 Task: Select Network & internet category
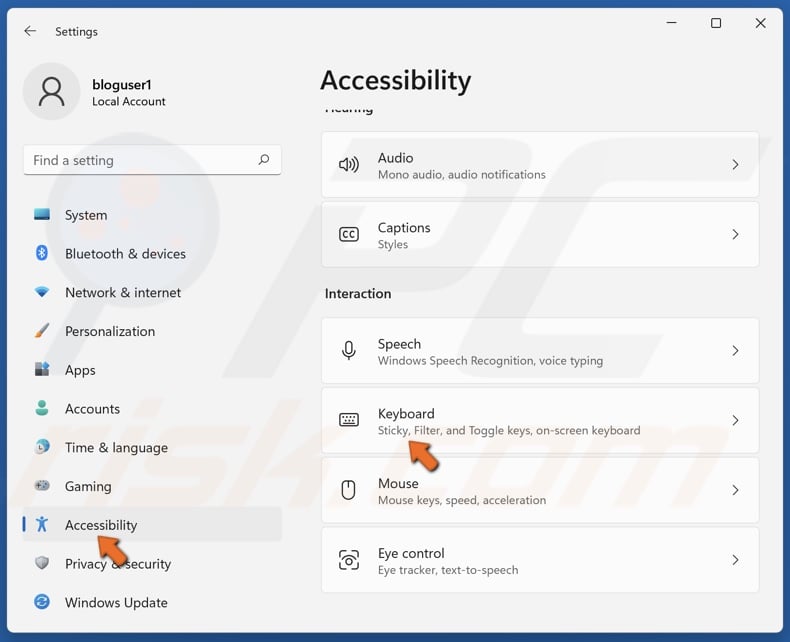[x=152, y=292]
